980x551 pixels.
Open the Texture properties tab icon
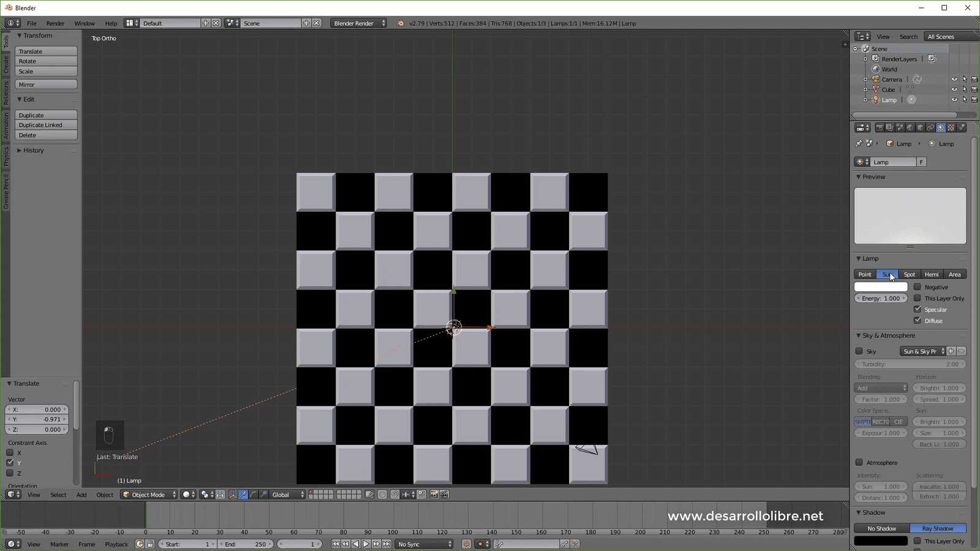(x=951, y=127)
